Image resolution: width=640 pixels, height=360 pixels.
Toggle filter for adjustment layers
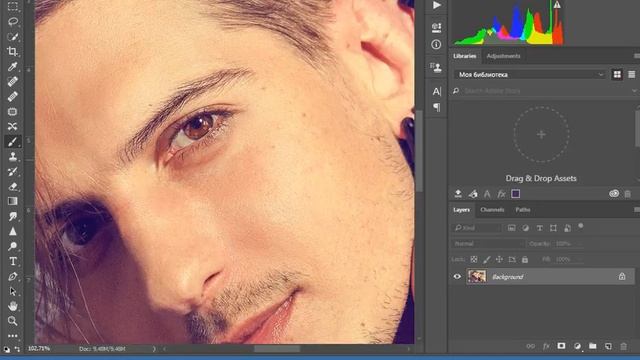(525, 228)
